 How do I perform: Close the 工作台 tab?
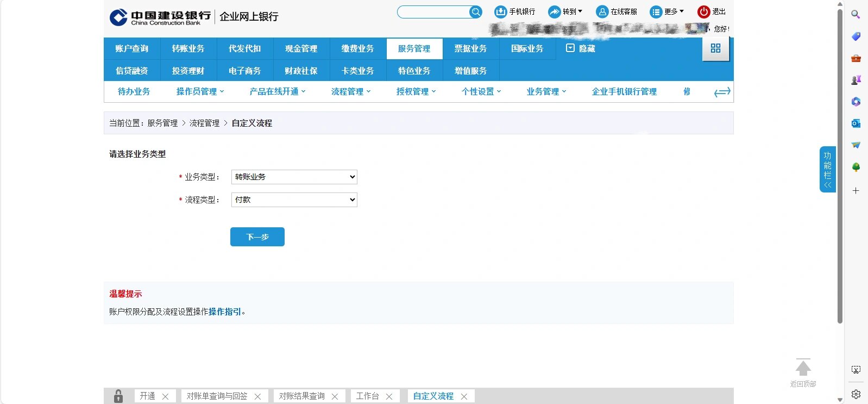pyautogui.click(x=389, y=396)
